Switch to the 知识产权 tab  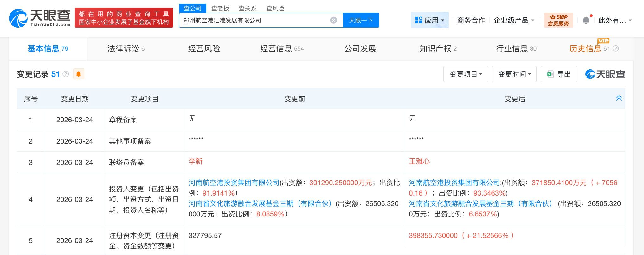coord(438,48)
